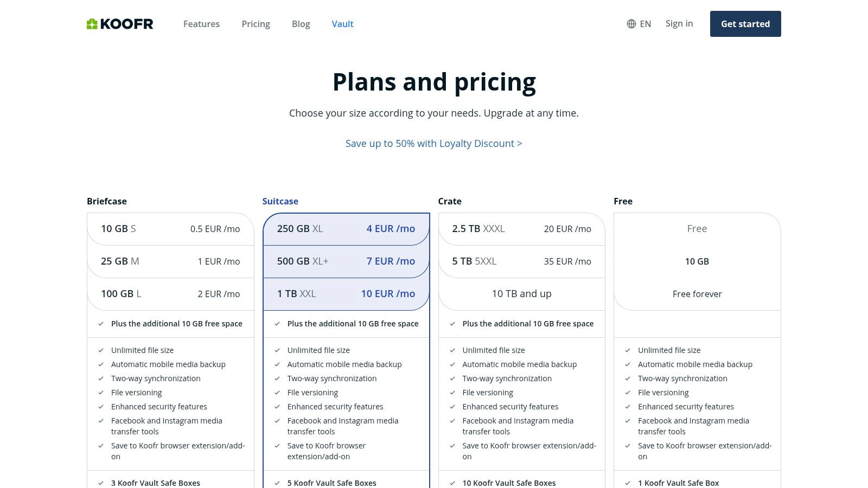The image size is (868, 488).
Task: Switch to the Vault page
Action: [x=342, y=24]
